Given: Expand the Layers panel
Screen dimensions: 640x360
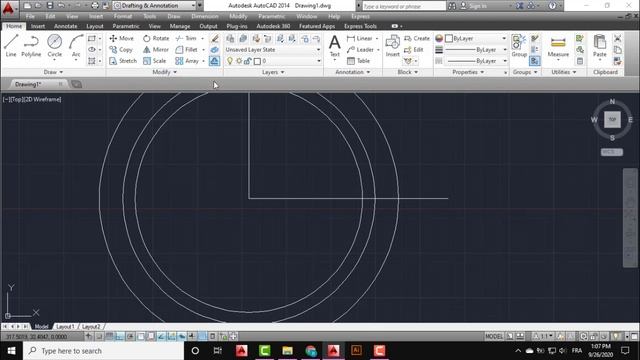Looking at the screenshot, I should coord(273,72).
